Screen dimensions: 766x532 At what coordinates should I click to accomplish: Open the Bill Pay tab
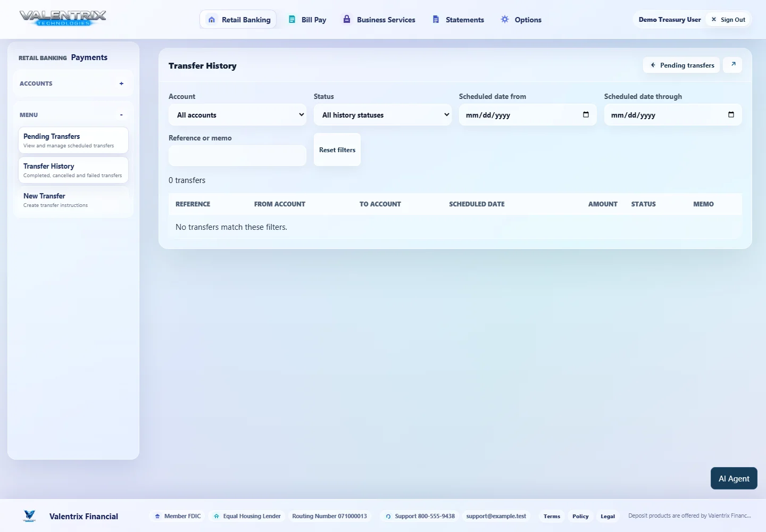[x=307, y=20]
